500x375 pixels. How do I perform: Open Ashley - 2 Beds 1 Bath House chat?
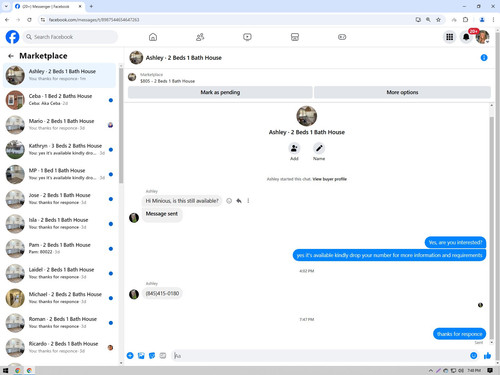(x=59, y=75)
